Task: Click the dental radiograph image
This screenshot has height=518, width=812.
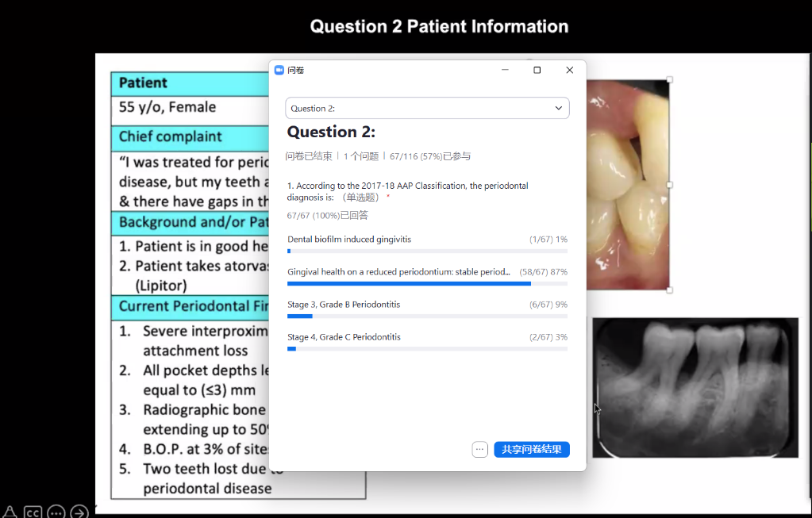Action: pyautogui.click(x=695, y=387)
